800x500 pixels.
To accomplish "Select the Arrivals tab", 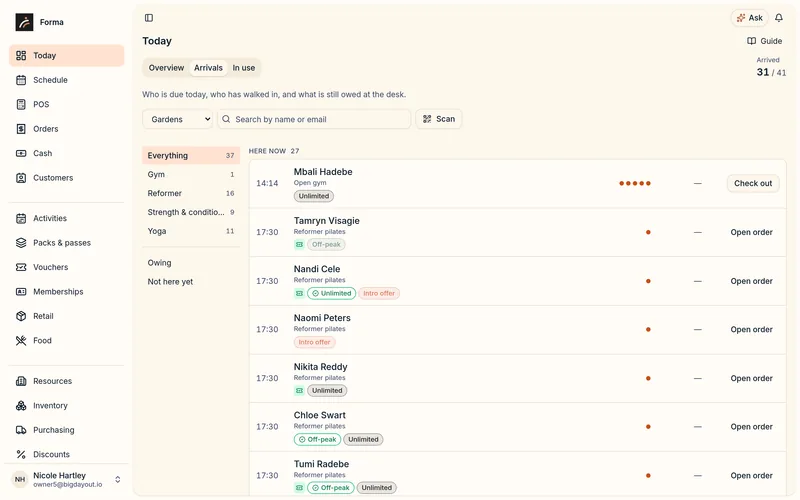I will 208,68.
